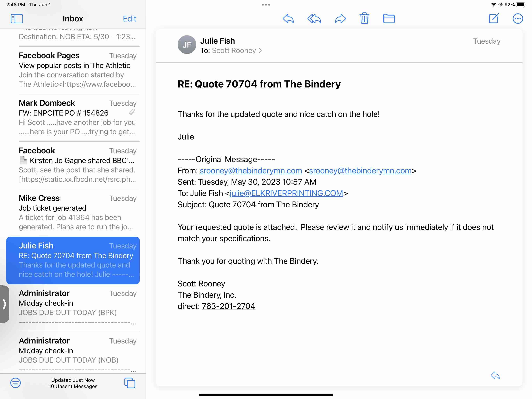The height and width of the screenshot is (399, 532).
Task: Open julie@ELKRIVERPRINTING.COM email link
Action: (286, 193)
